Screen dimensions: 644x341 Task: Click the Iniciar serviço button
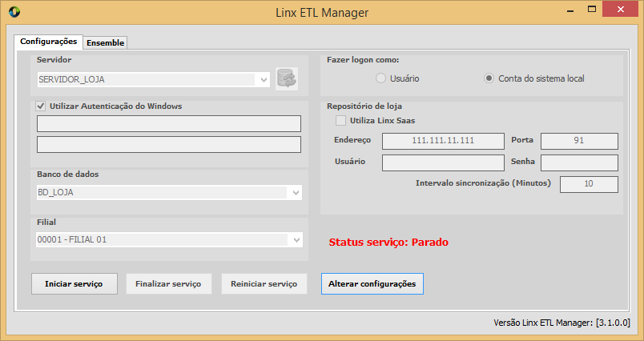pyautogui.click(x=74, y=284)
